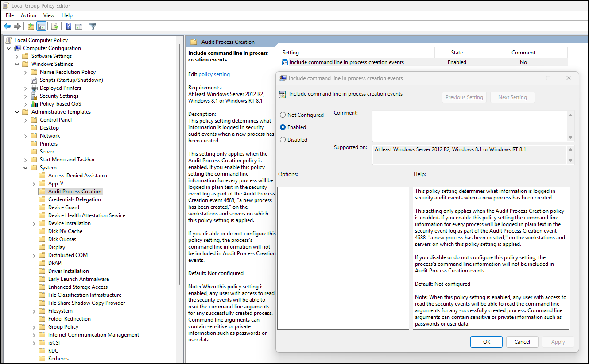Click the Audit Process Creation header folder icon
The image size is (589, 364).
pyautogui.click(x=193, y=42)
